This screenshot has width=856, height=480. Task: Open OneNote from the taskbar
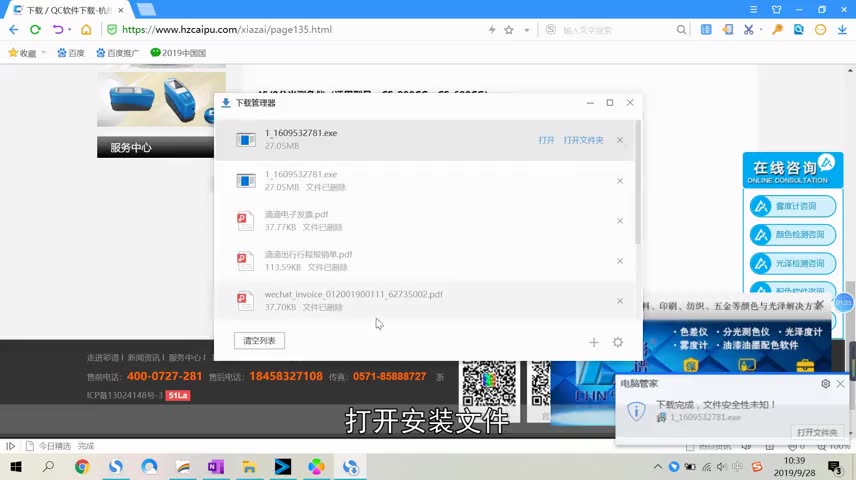(x=216, y=467)
